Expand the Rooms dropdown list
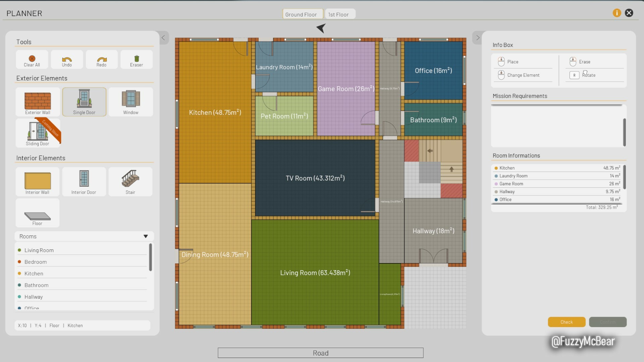644x362 pixels. [145, 236]
